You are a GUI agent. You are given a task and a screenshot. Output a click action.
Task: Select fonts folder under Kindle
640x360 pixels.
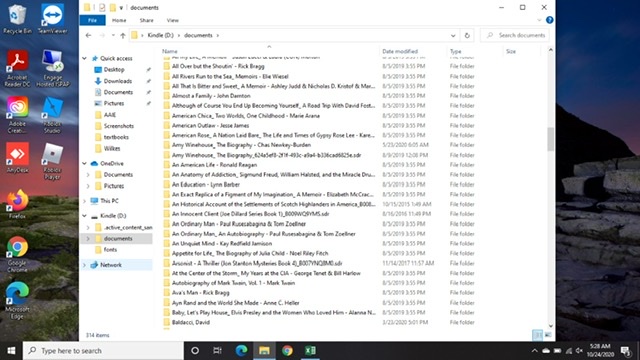point(110,249)
